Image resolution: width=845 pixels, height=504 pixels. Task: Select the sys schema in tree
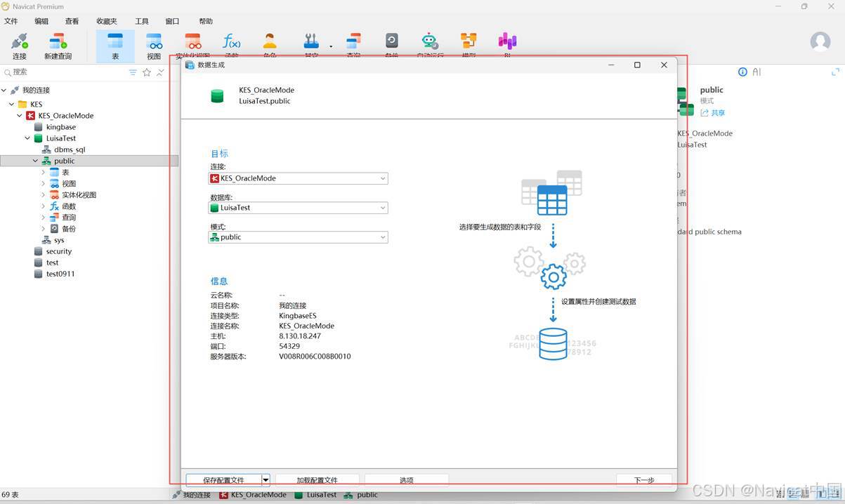[59, 240]
